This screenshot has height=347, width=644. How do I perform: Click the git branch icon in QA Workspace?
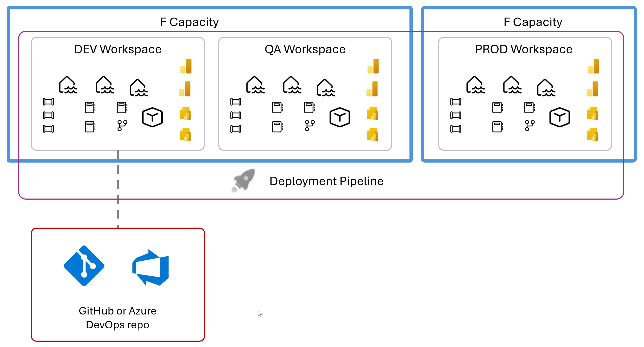[x=310, y=125]
